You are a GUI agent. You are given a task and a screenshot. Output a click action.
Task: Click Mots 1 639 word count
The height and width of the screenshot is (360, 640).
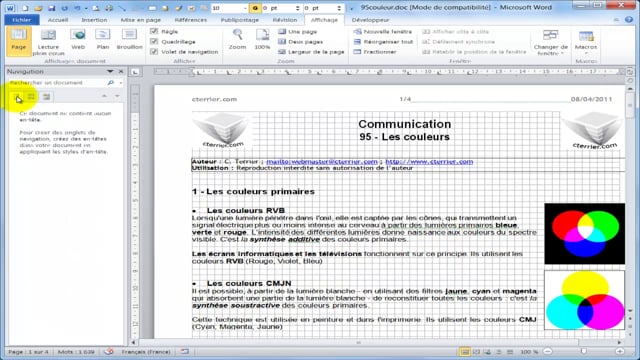pyautogui.click(x=76, y=351)
